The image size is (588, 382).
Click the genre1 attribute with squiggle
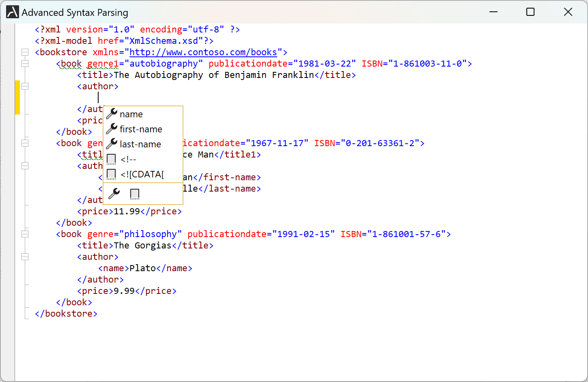[x=103, y=64]
